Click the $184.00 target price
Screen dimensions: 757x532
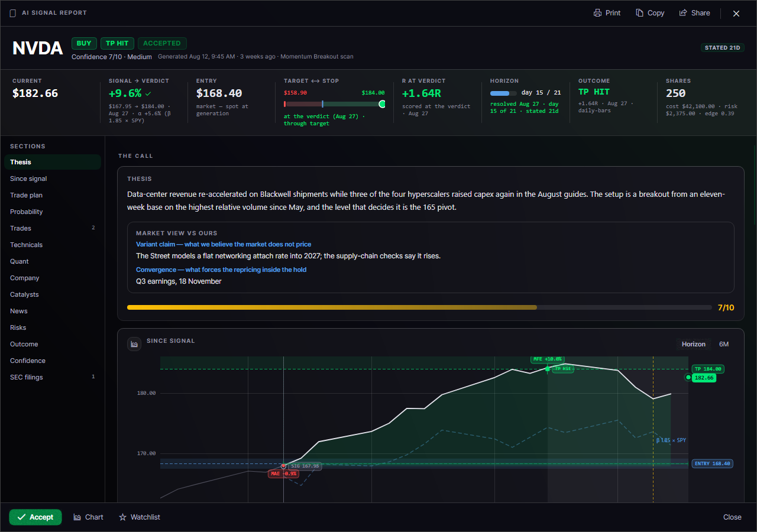click(x=373, y=93)
